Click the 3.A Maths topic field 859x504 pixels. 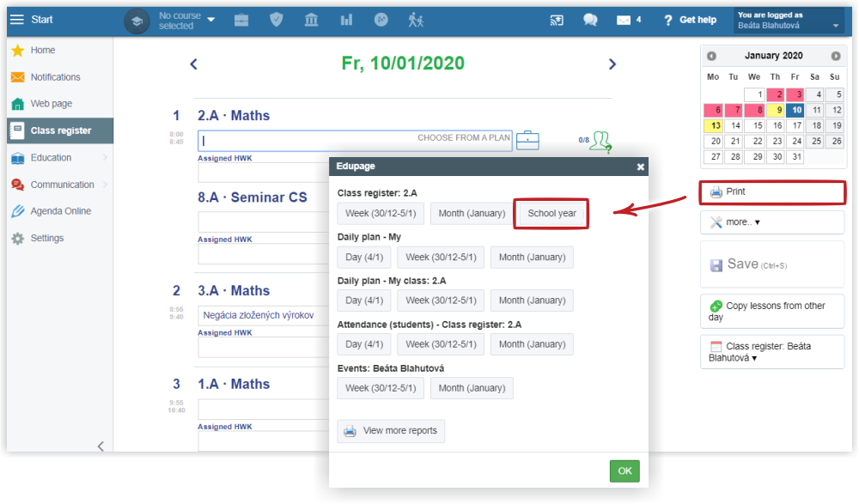point(264,315)
